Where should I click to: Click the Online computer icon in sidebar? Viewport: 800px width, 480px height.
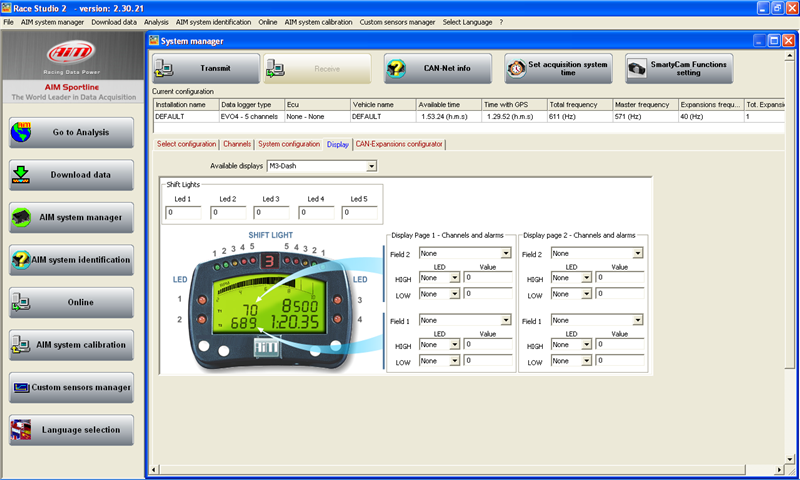(x=23, y=302)
